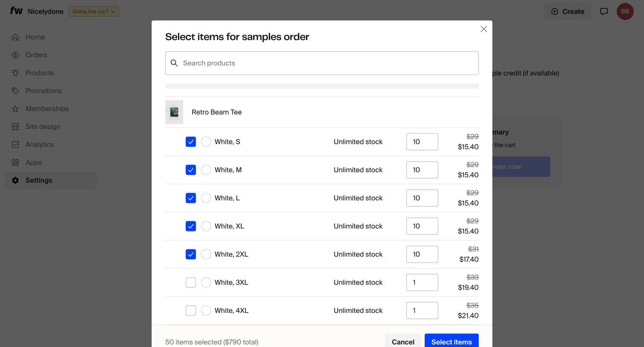Click the Order now button behind dialog

pyautogui.click(x=521, y=167)
